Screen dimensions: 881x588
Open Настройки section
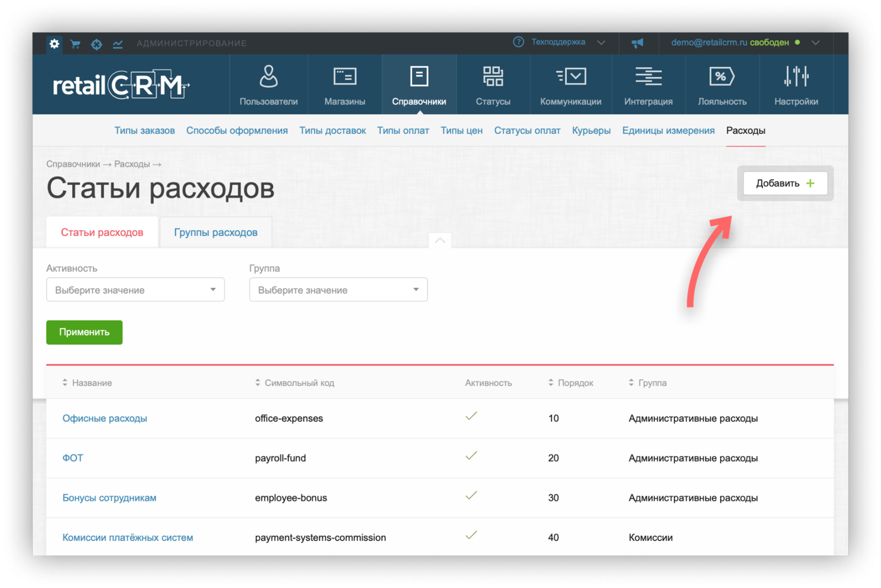pyautogui.click(x=796, y=85)
